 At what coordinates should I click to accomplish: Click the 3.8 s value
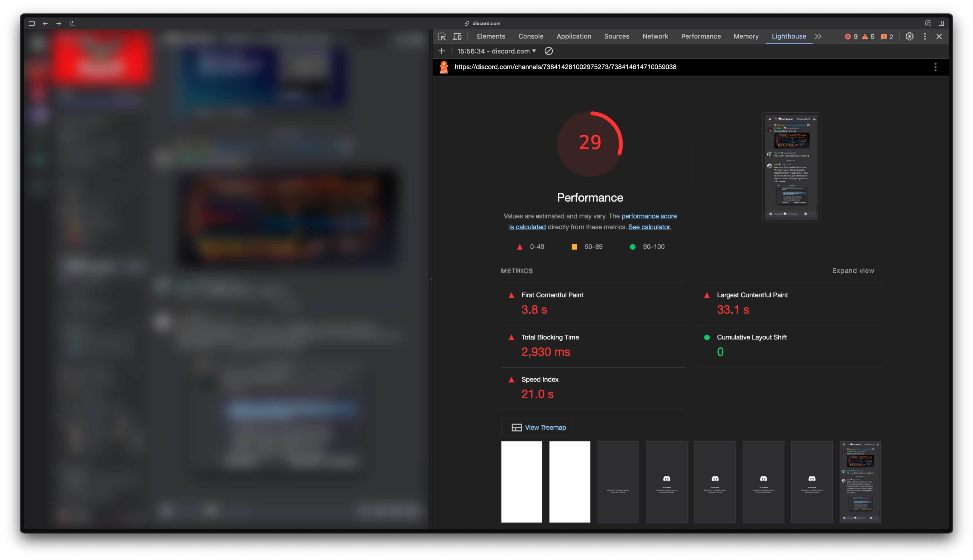coord(534,310)
